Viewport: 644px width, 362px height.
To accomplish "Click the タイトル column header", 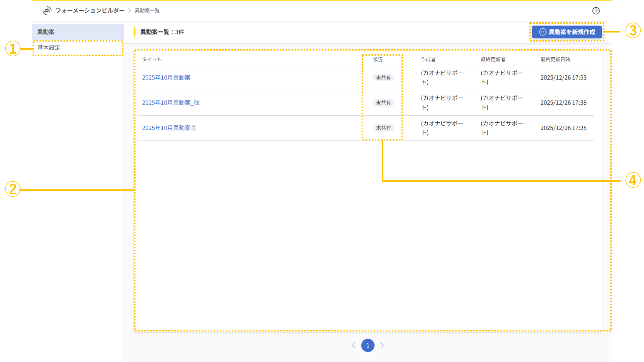I will (152, 59).
